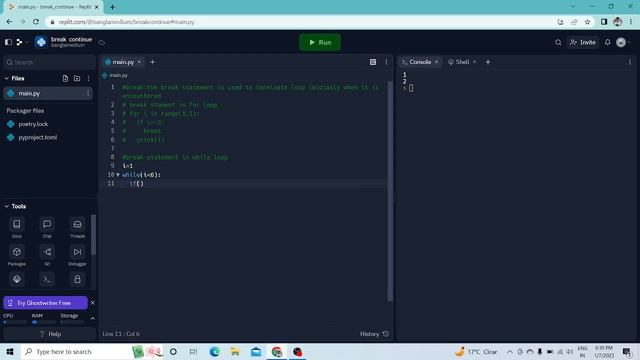Open the Shell prompt tool in Tools panel
This screenshot has height=360, width=640.
(x=47, y=279)
